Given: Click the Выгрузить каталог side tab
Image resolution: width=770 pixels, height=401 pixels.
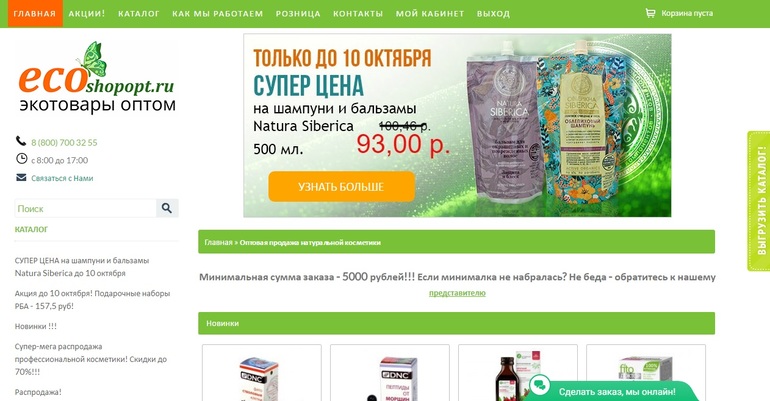Looking at the screenshot, I should tap(759, 201).
